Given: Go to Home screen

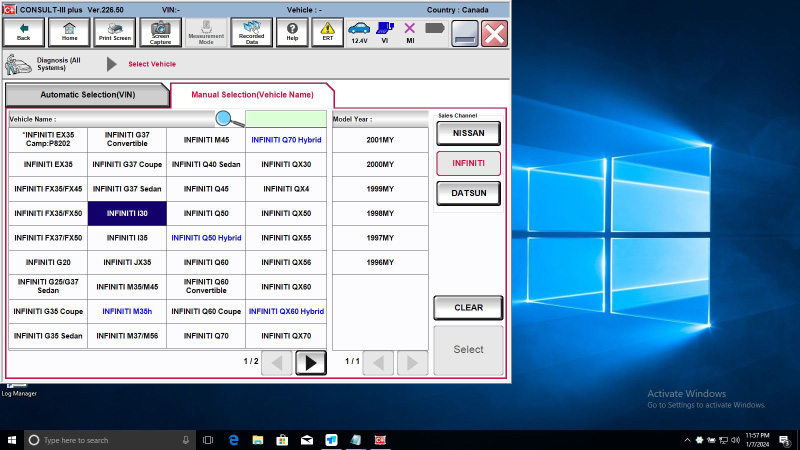Looking at the screenshot, I should (69, 32).
